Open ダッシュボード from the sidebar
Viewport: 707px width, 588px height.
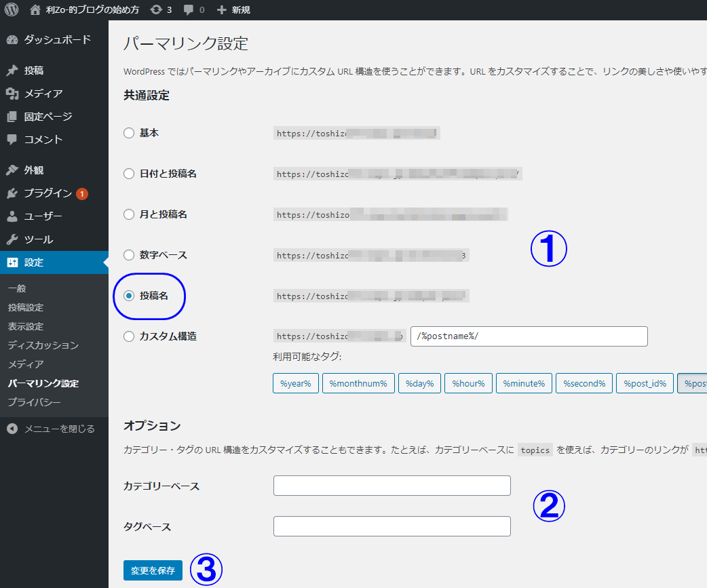(x=57, y=39)
